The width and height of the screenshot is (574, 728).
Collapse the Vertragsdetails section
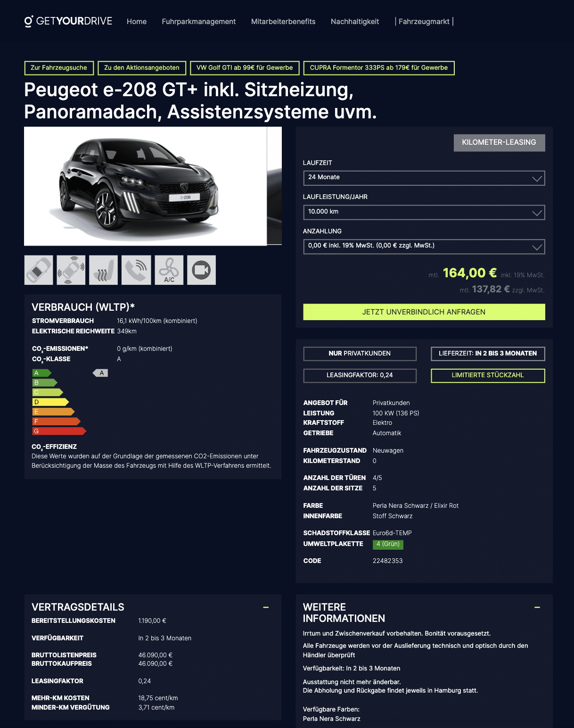tap(266, 607)
